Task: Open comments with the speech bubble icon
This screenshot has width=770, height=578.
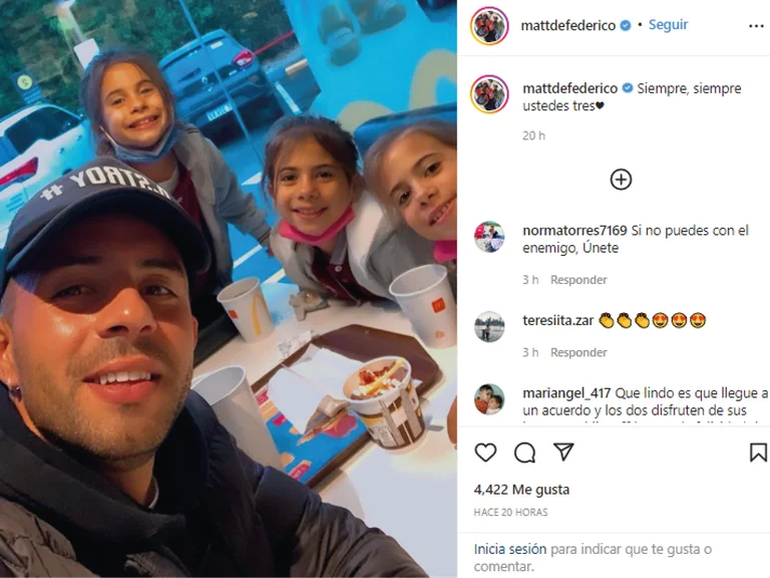Action: [524, 453]
